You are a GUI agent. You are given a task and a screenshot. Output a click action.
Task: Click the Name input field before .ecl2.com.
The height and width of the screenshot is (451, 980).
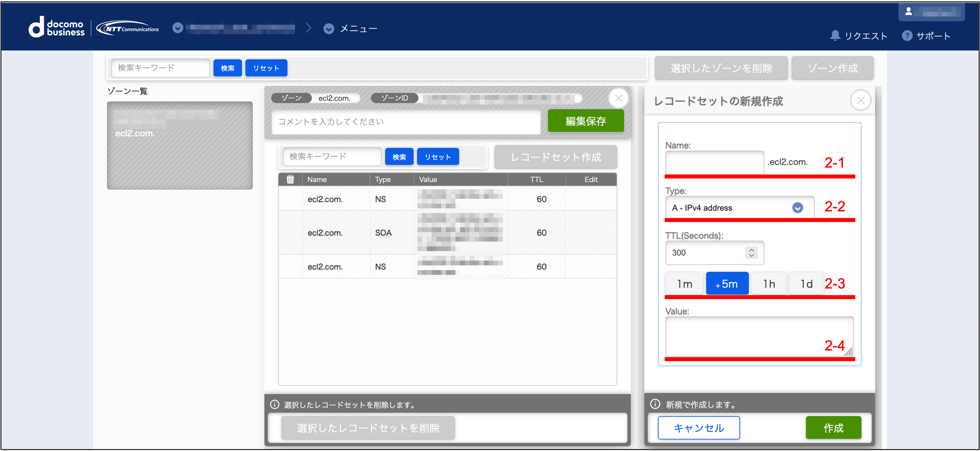714,162
